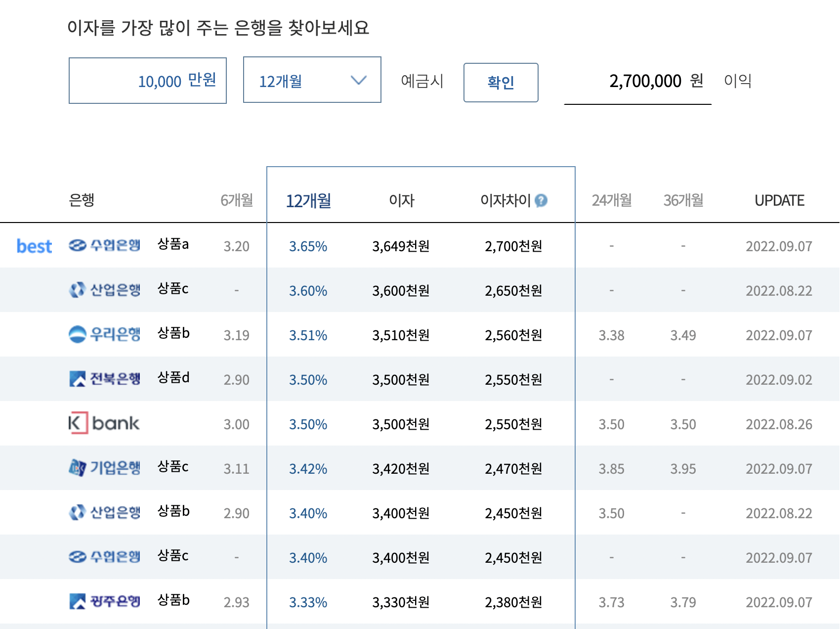
Task: Click the 기업은행 logo
Action: [x=104, y=467]
